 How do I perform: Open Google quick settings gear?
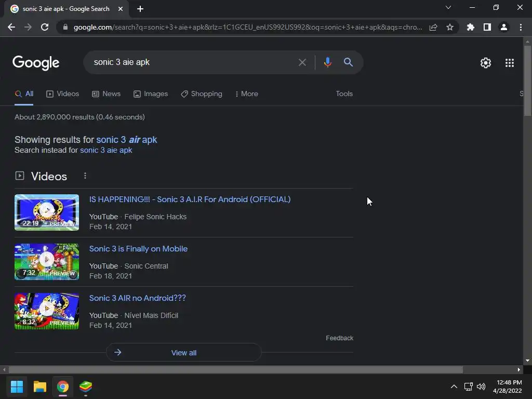click(486, 63)
